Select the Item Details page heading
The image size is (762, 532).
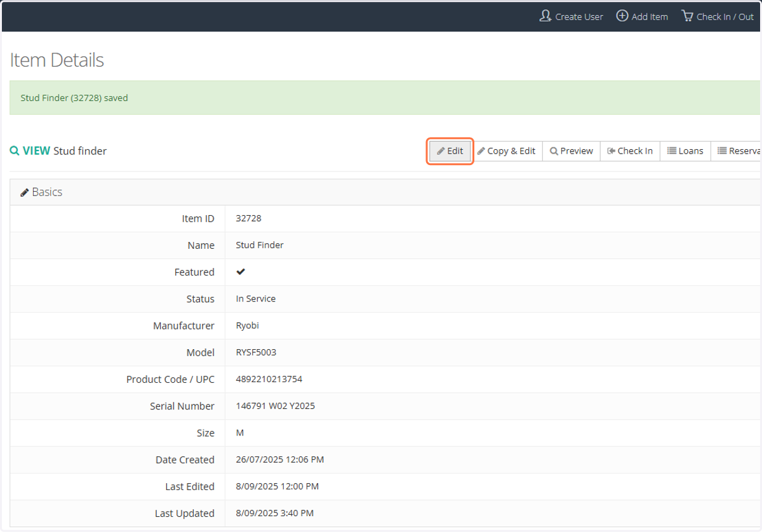coord(57,60)
